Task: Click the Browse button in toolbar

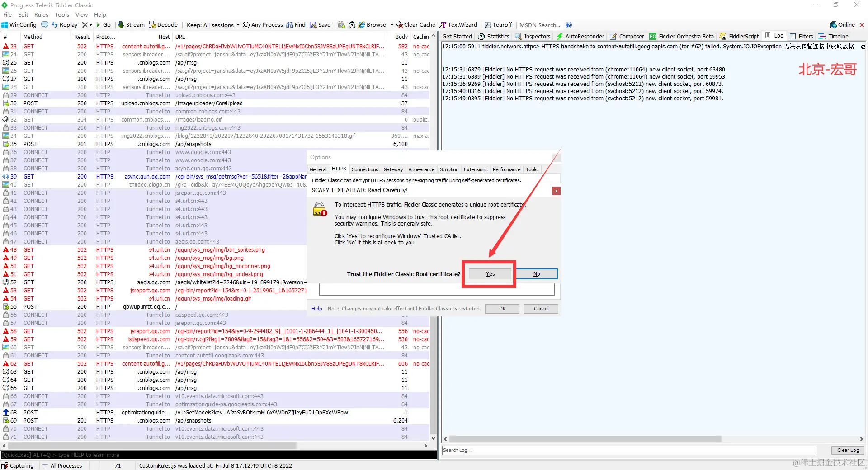Action: (x=373, y=25)
